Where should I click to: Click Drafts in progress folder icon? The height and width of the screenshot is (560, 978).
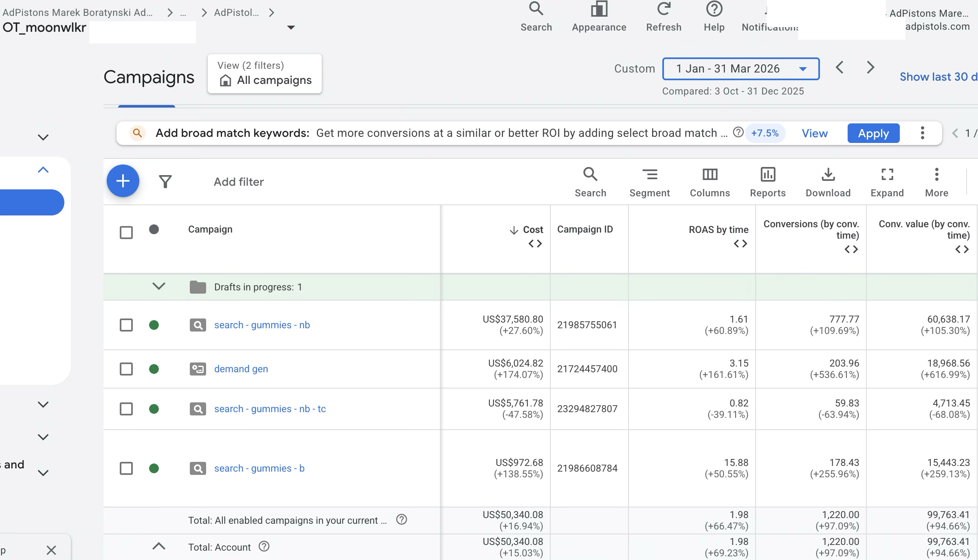(x=198, y=287)
